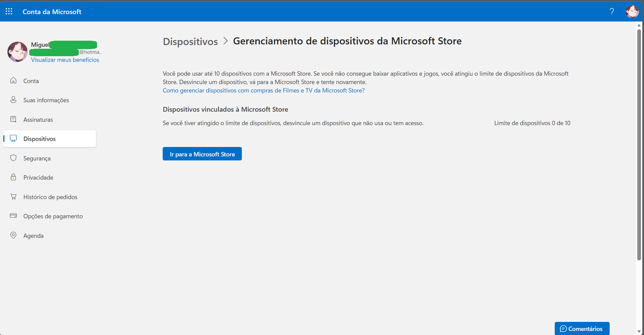Click the page vertical scrollbar thumb
The height and width of the screenshot is (335, 644).
[x=639, y=145]
